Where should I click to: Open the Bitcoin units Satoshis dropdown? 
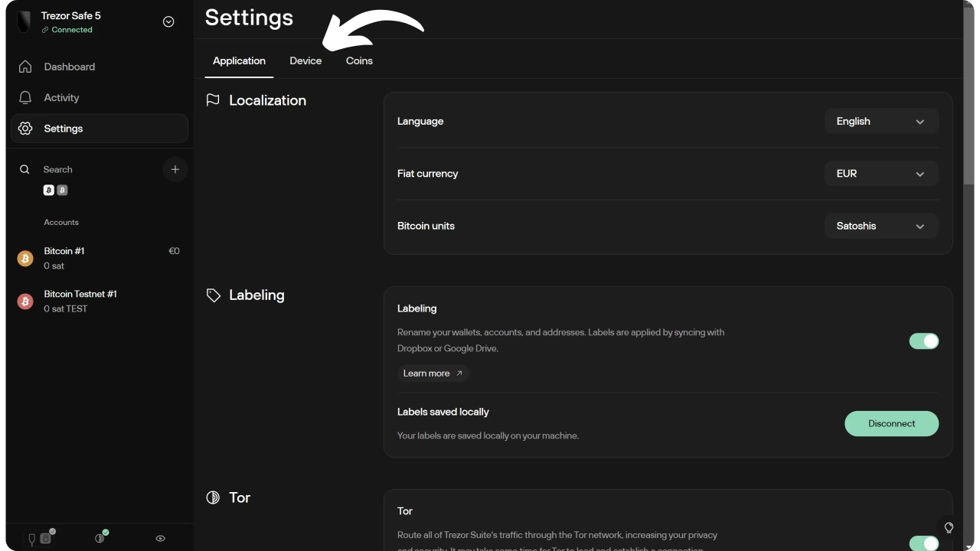coord(881,226)
